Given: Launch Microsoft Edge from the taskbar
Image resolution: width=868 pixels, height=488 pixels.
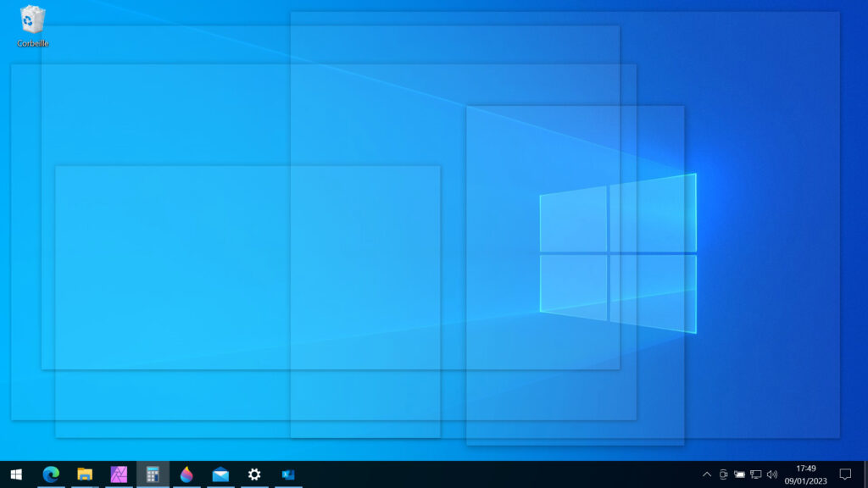Looking at the screenshot, I should click(51, 474).
